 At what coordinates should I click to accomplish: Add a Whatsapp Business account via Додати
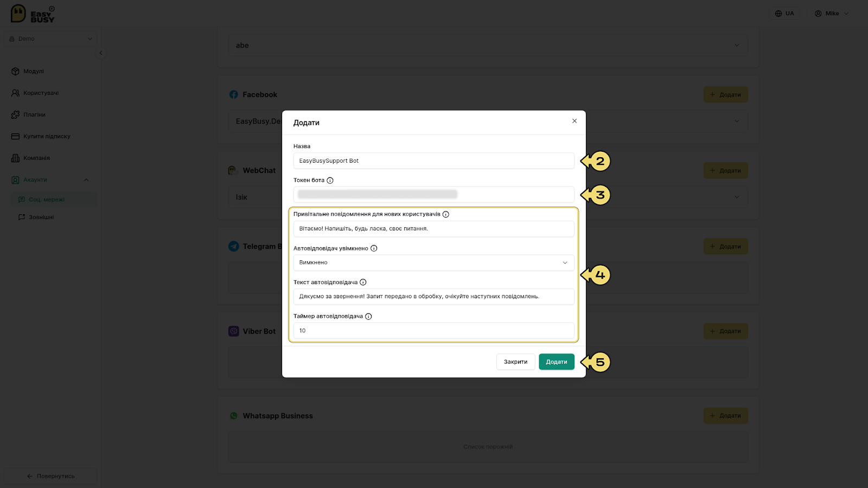click(725, 415)
